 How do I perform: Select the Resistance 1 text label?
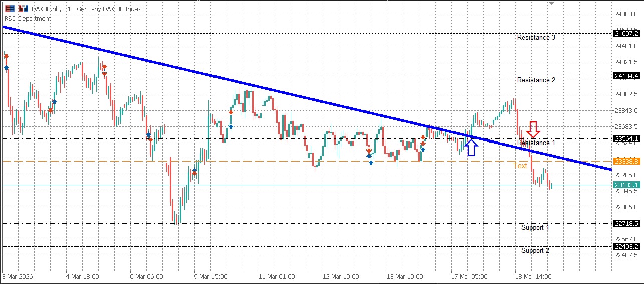click(x=536, y=143)
